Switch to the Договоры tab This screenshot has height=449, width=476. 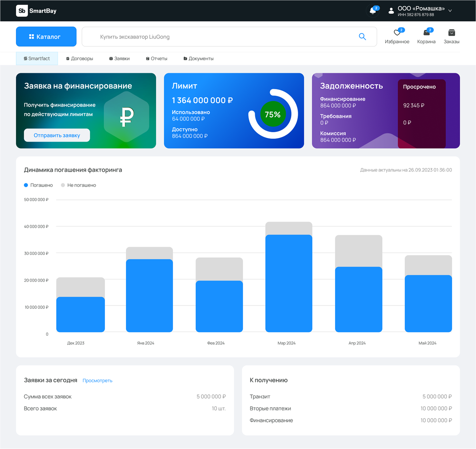click(x=80, y=59)
